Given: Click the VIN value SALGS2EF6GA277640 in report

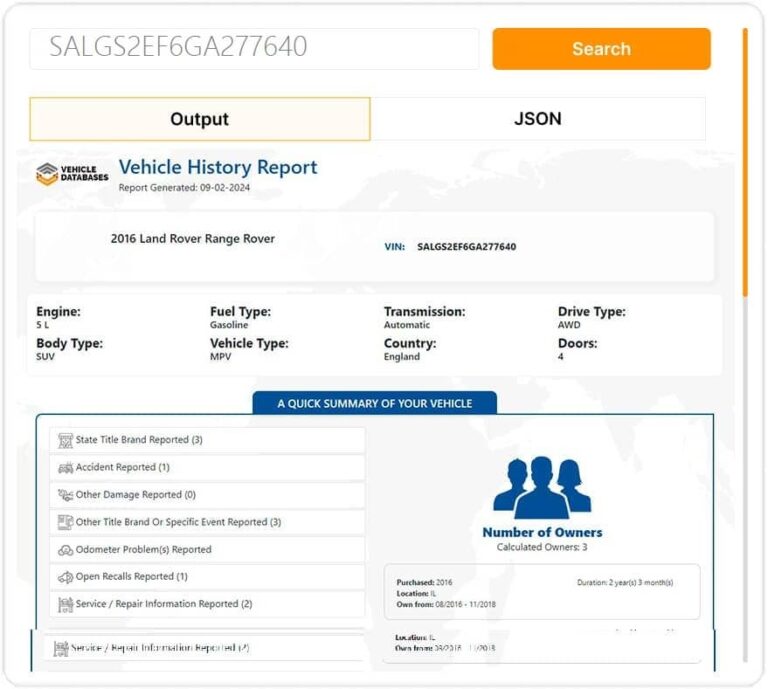Looking at the screenshot, I should (466, 247).
